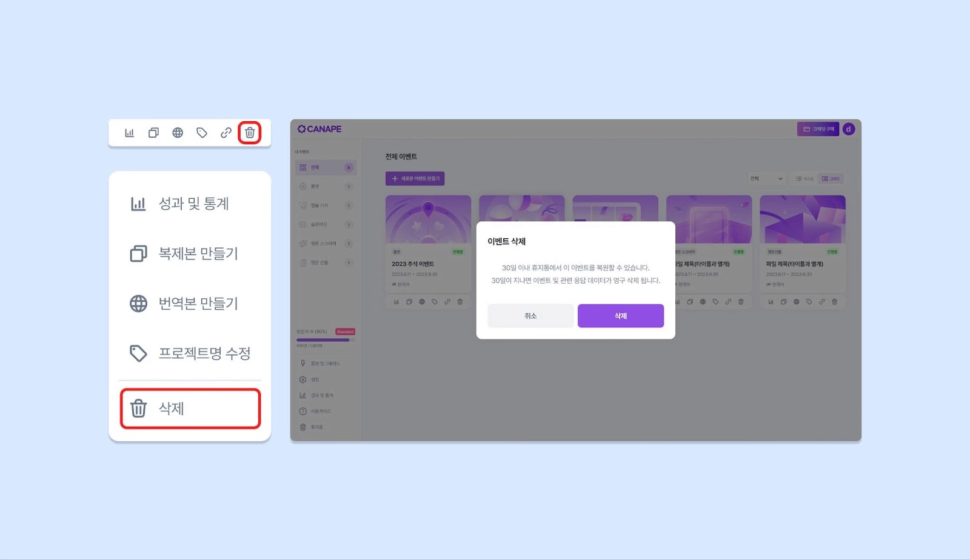Select 행운 스크래치 in the sidebar
970x560 pixels.
coord(326,244)
